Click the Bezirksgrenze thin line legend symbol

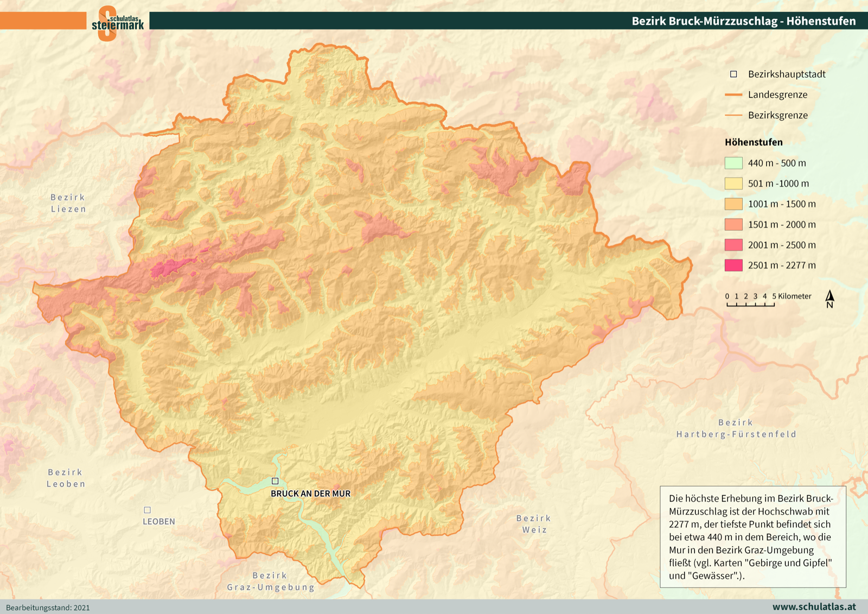click(x=733, y=115)
